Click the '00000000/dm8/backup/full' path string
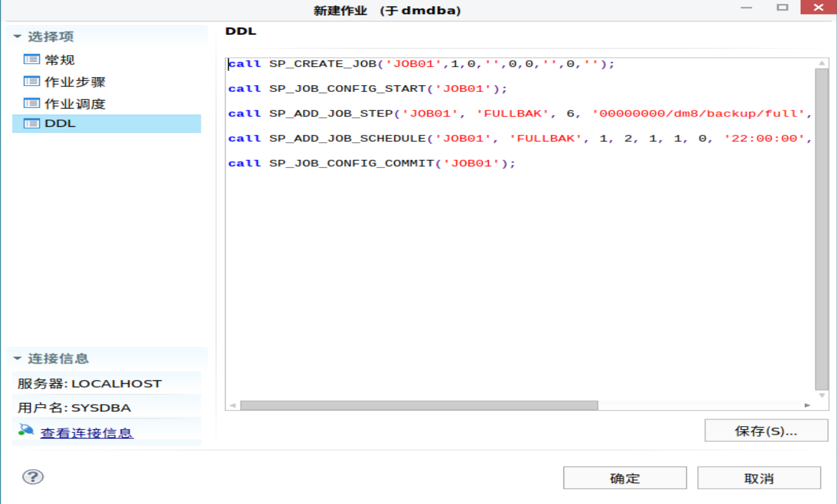 tap(698, 113)
